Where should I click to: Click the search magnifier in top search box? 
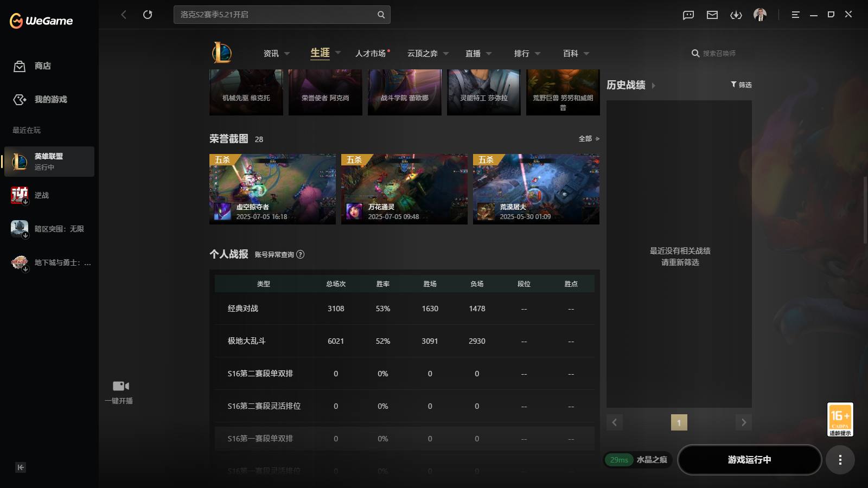tap(381, 15)
